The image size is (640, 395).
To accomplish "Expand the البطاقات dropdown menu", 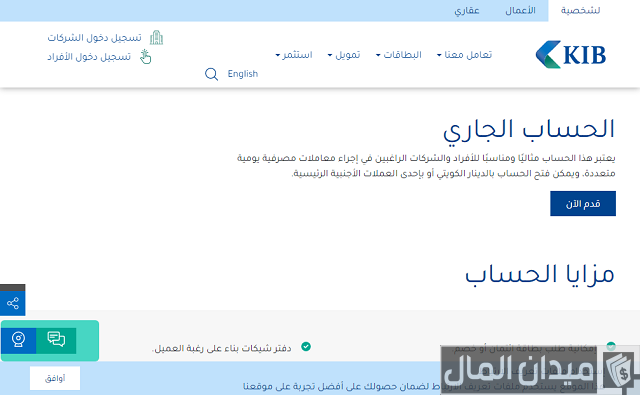I will point(399,55).
